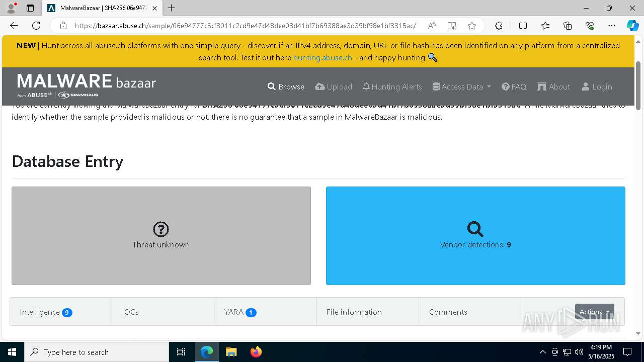This screenshot has width=644, height=362.
Task: Open the profile avatar icon
Action: click(11, 8)
